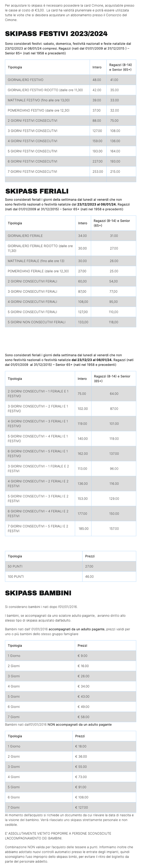This screenshot has height=868, width=141.
Task: Click "7 GIORNI CONSECUTIVI – 5 FERIALI E 2 FESTIVI"
Action: (38, 528)
